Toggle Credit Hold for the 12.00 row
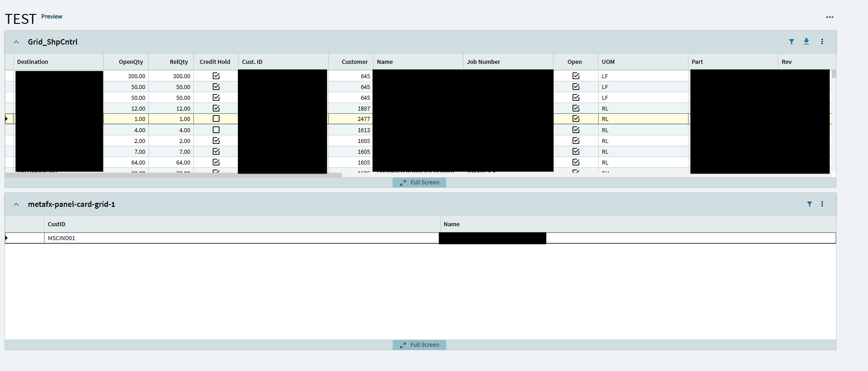 tap(216, 108)
